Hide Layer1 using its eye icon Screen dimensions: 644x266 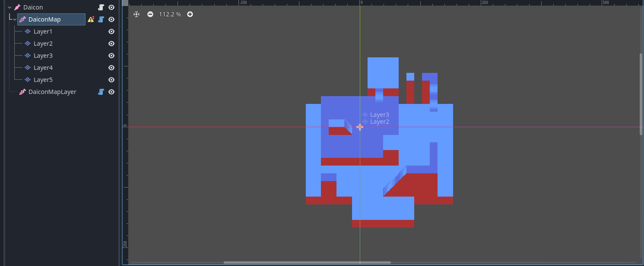point(111,31)
